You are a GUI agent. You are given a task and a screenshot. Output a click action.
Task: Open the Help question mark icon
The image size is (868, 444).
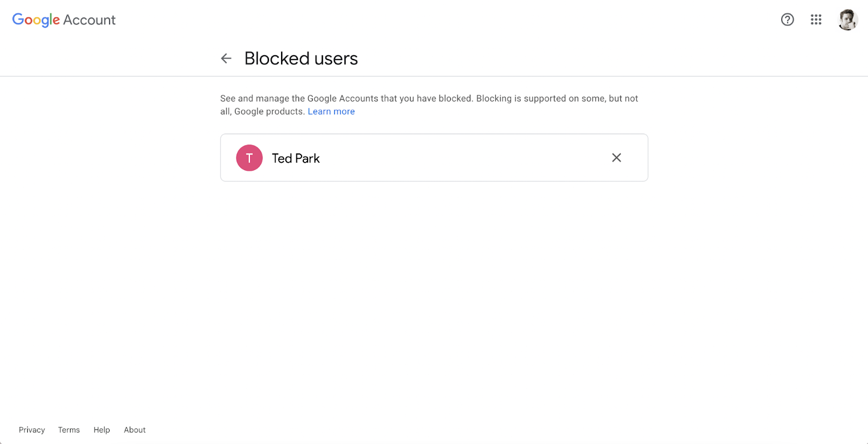tap(787, 20)
